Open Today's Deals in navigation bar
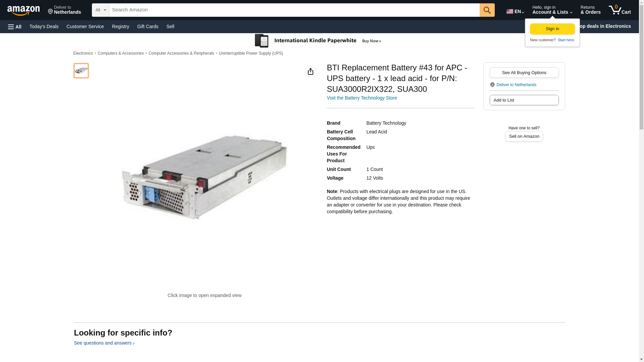 [x=44, y=26]
